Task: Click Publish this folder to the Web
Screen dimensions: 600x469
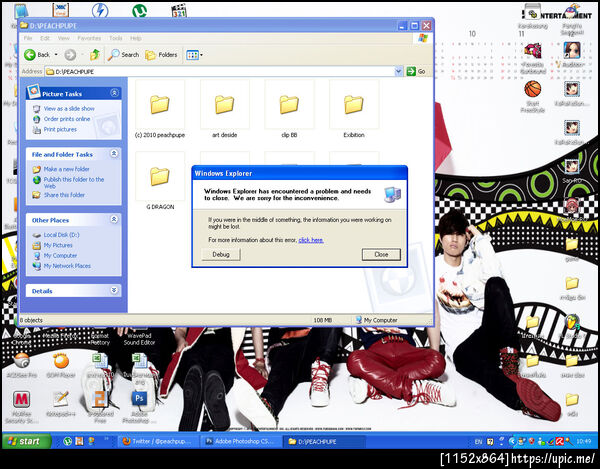Action: coord(73,182)
